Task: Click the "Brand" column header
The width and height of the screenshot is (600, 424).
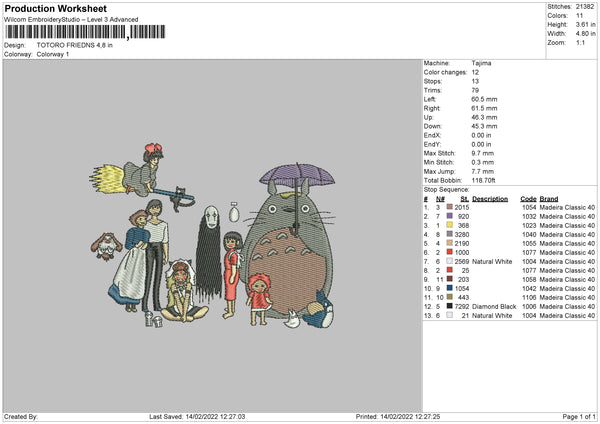Action: click(549, 199)
